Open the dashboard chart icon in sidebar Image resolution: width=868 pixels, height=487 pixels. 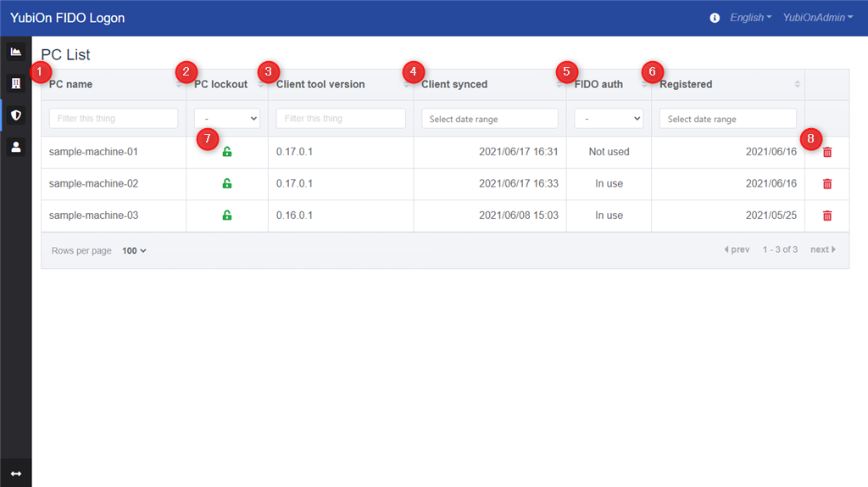tap(15, 52)
